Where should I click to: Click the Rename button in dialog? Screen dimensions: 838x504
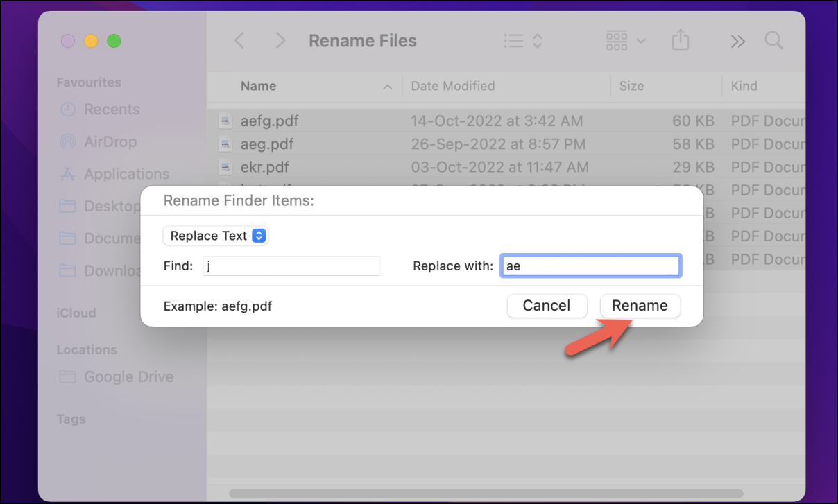640,306
